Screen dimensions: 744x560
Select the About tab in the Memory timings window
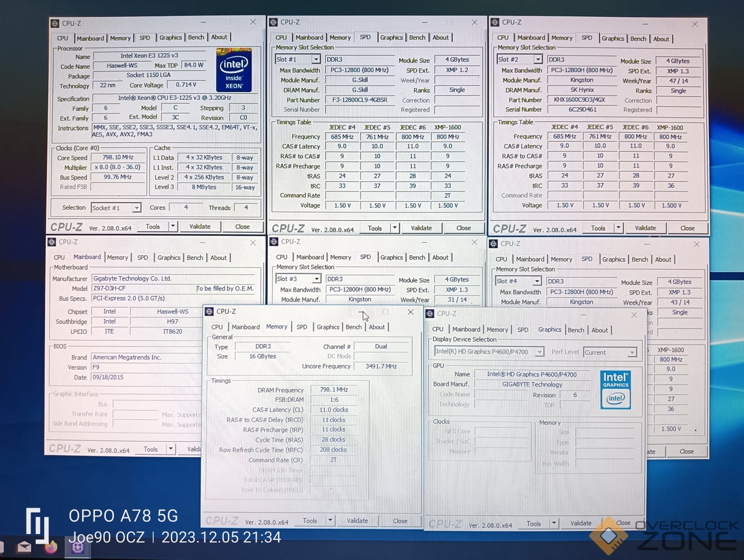[377, 327]
